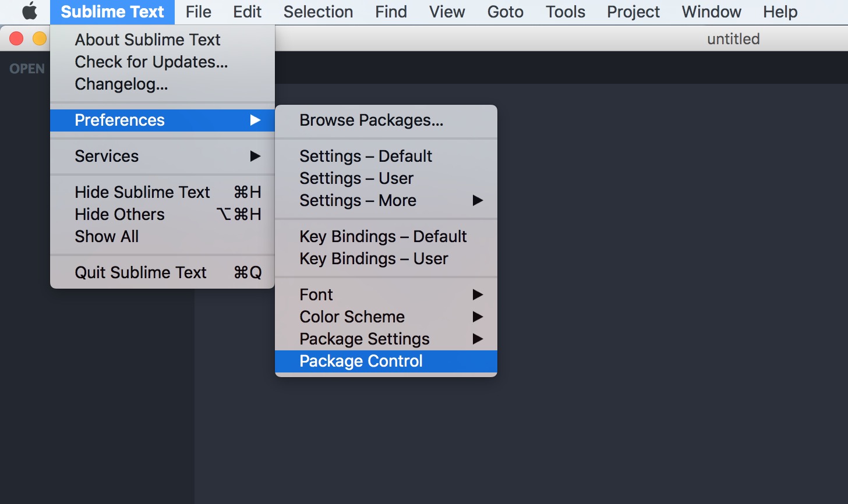Expand the Services submenu
The height and width of the screenshot is (504, 848).
click(x=162, y=156)
